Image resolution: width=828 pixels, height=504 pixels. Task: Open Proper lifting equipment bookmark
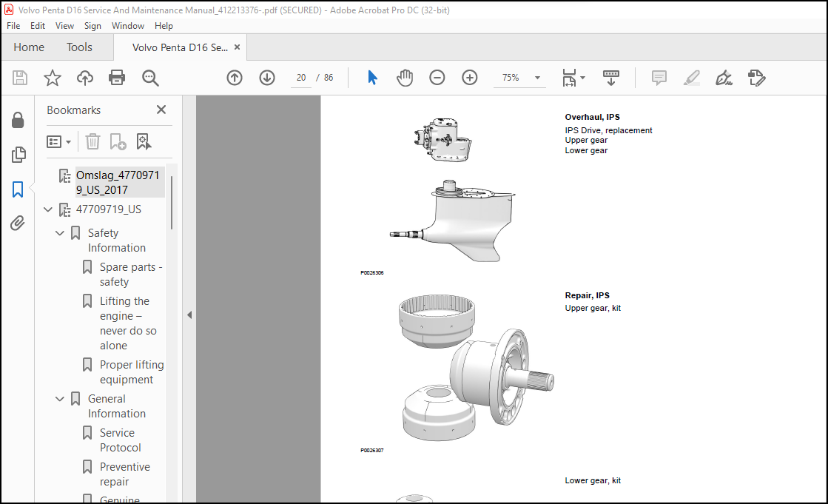132,372
